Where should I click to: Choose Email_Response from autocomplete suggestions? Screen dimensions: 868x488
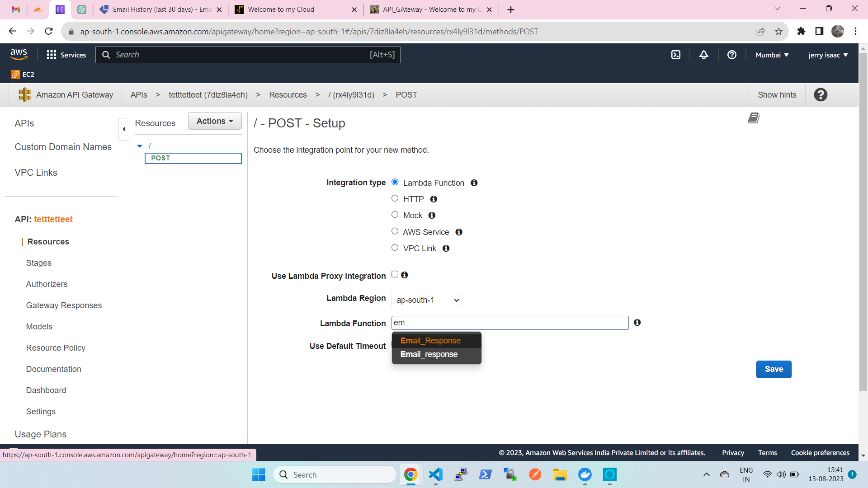click(x=430, y=341)
